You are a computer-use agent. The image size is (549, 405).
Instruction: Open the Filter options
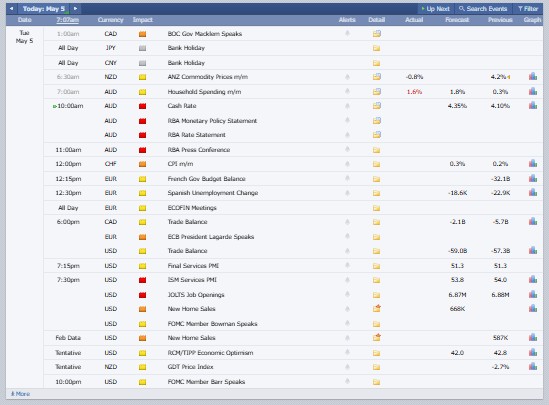(x=528, y=9)
